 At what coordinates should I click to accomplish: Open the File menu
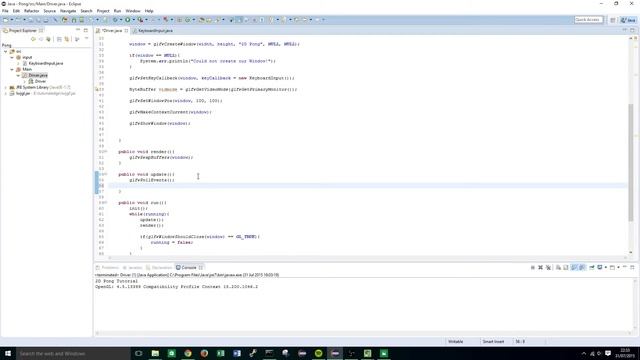[x=5, y=11]
